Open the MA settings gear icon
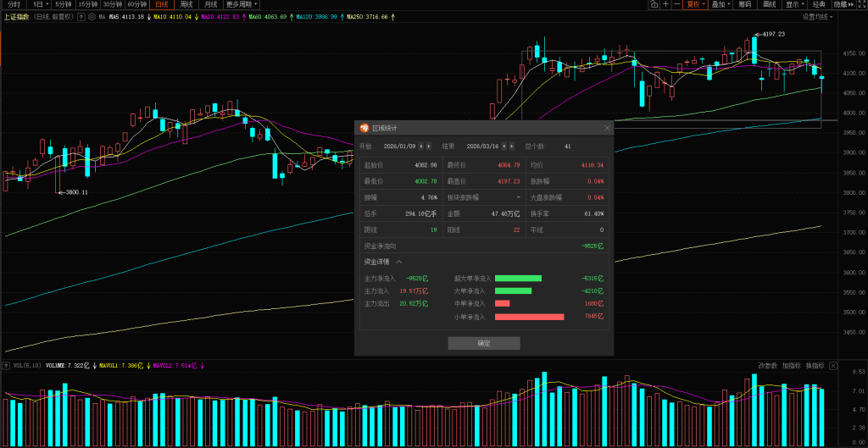The height and width of the screenshot is (448, 868). (91, 16)
